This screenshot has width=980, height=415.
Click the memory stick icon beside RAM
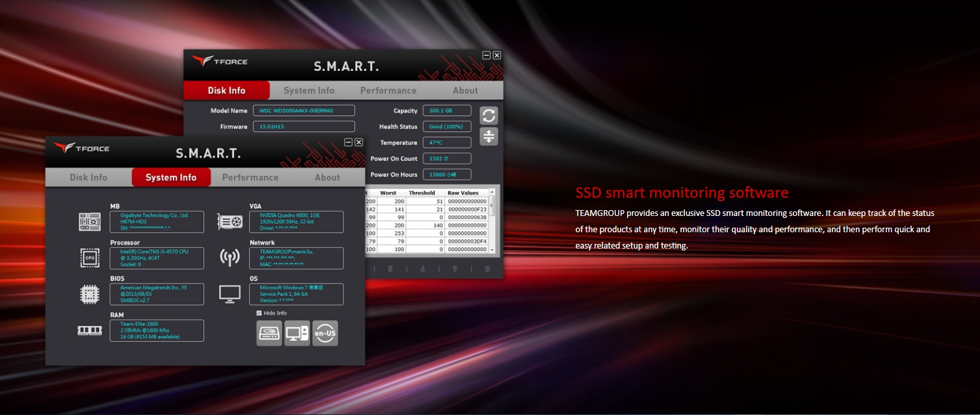point(90,330)
